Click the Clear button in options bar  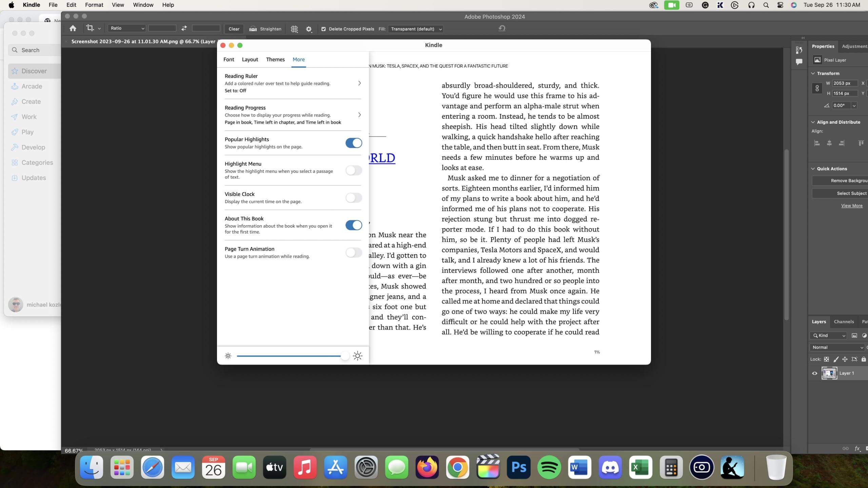tap(234, 29)
